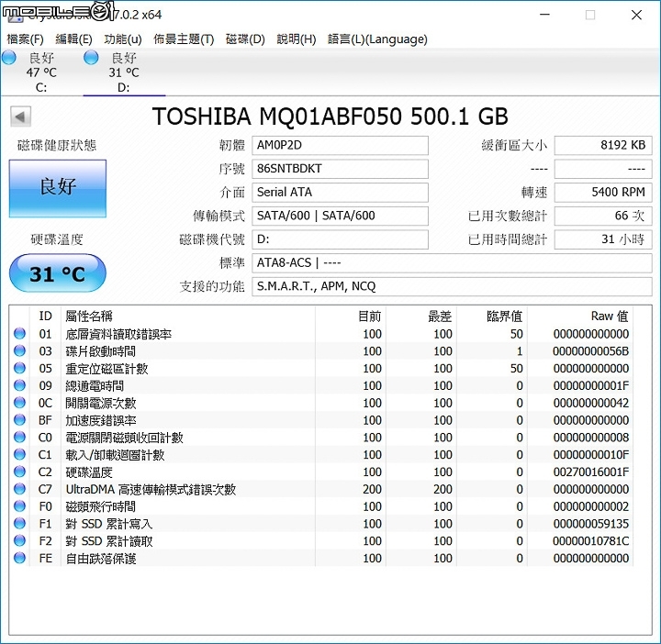Click status dot for attribute FE
Screen dimensions: 661x644
coord(19,558)
